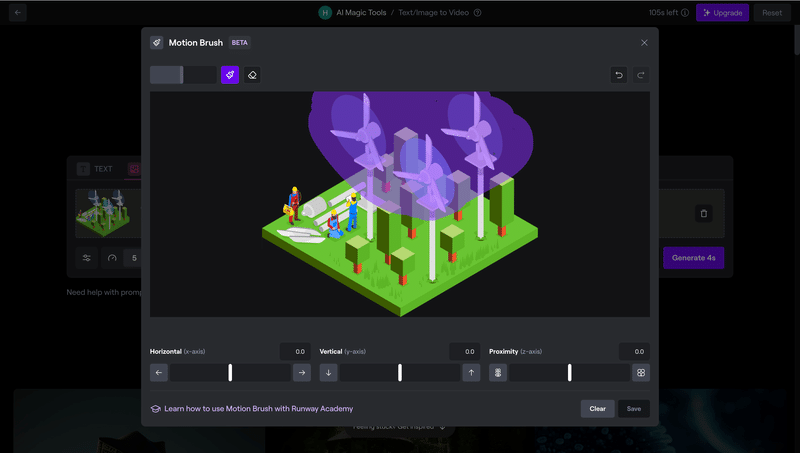Click the info icon beside 105s left

[685, 13]
